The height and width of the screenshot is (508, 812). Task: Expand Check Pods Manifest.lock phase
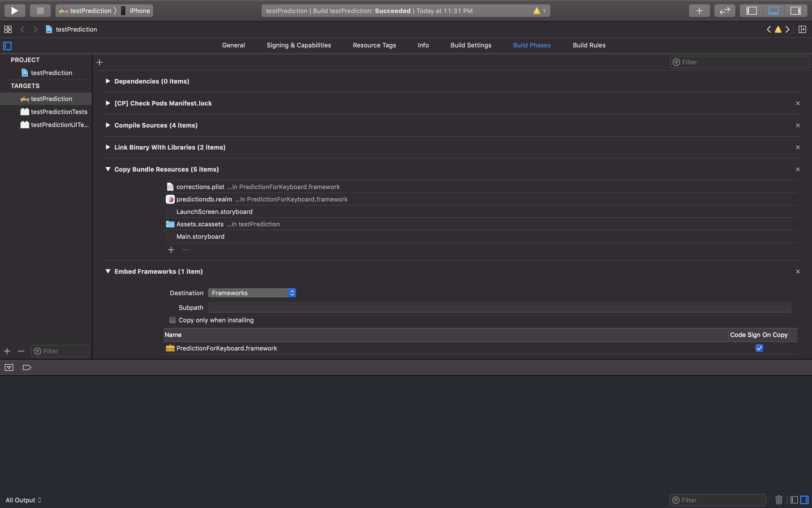click(108, 103)
